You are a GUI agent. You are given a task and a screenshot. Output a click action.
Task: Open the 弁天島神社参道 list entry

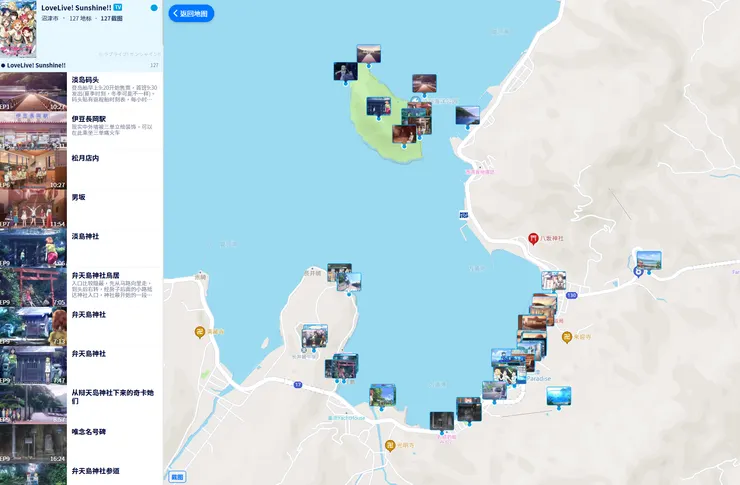click(81, 474)
